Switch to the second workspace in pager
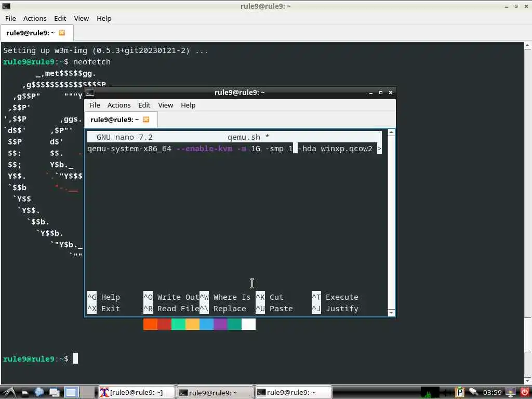 pyautogui.click(x=87, y=393)
